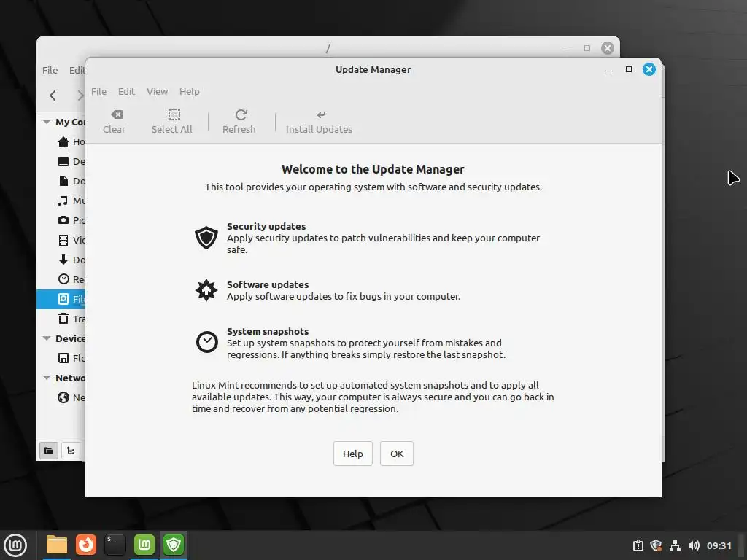Open the File menu in Update Manager

pyautogui.click(x=99, y=91)
